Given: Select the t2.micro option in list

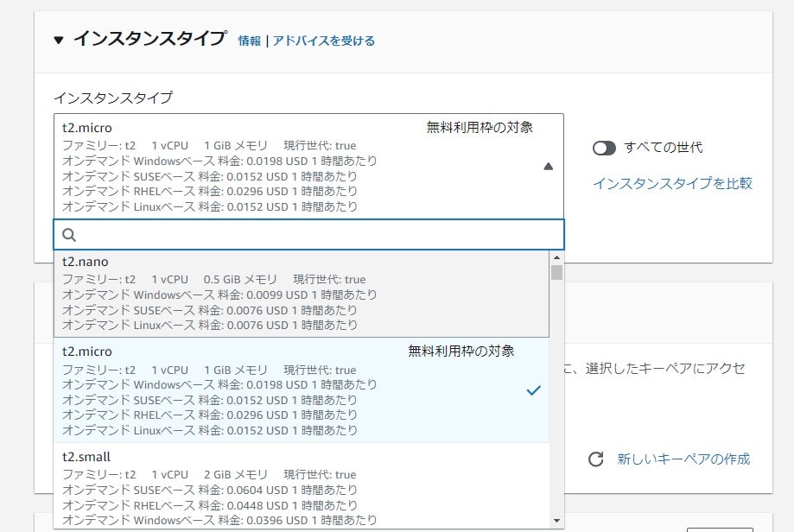Looking at the screenshot, I should pos(302,390).
